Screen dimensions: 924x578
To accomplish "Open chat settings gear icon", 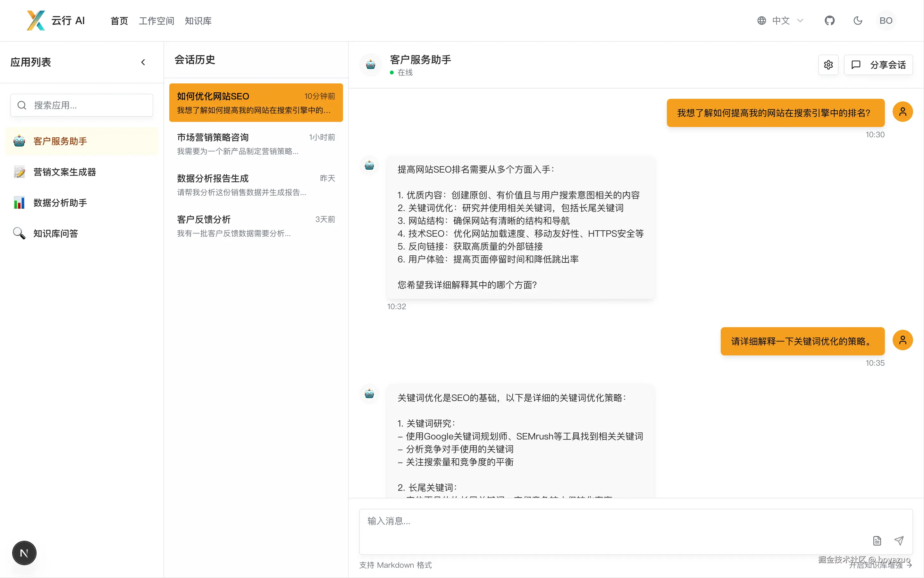I will click(x=828, y=65).
